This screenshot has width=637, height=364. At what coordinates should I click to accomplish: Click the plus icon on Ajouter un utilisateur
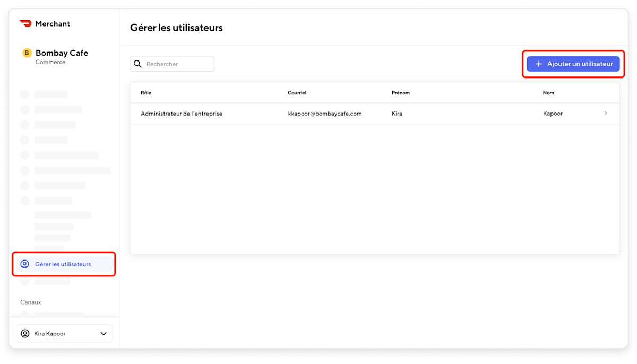pos(537,63)
